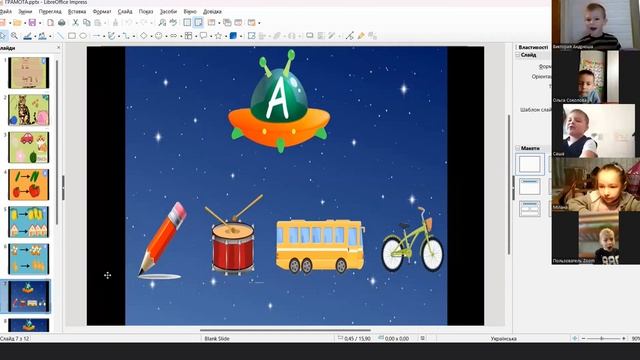Image resolution: width=640 pixels, height=360 pixels.
Task: Click the Duplicate Slide icon
Action: (227, 23)
